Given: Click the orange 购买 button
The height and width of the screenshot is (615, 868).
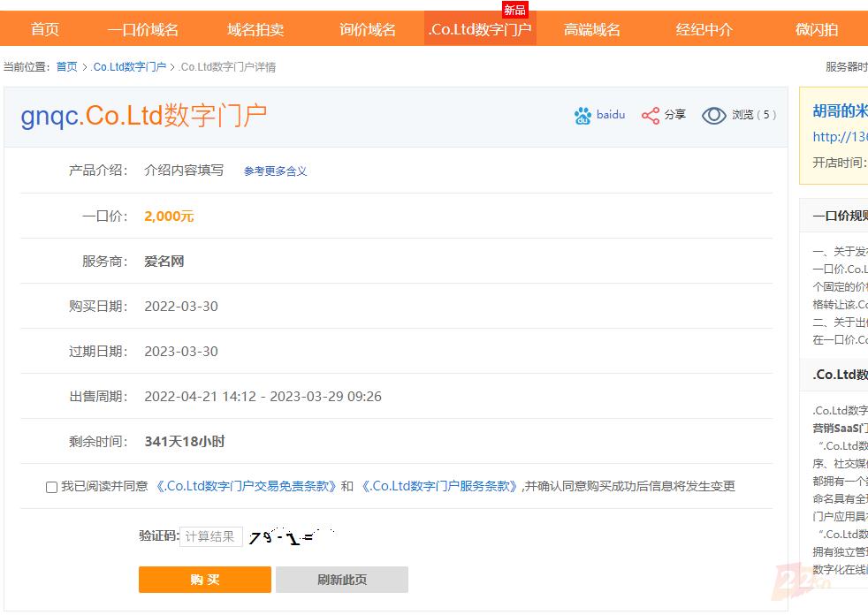Looking at the screenshot, I should (x=205, y=580).
